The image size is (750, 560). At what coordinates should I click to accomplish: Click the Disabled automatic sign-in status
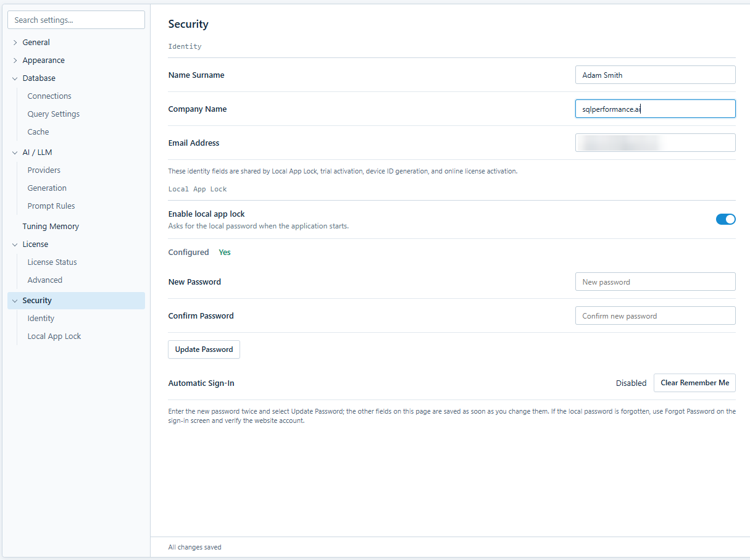pyautogui.click(x=631, y=383)
